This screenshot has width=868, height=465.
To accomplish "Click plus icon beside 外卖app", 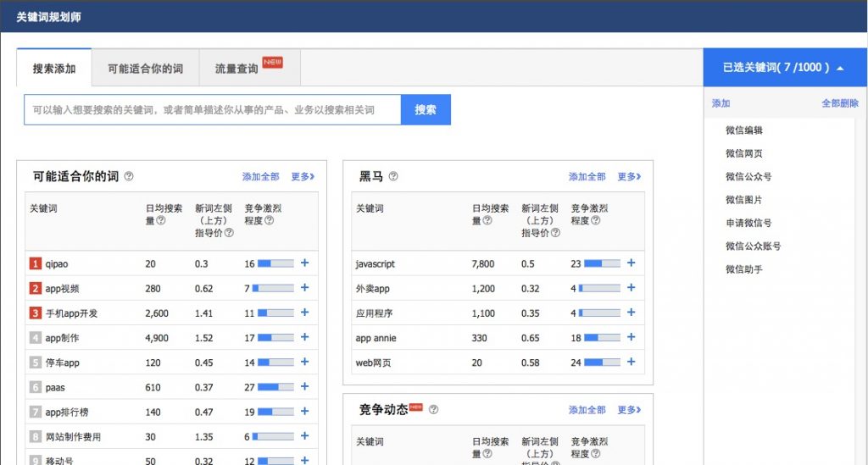I will pyautogui.click(x=631, y=288).
